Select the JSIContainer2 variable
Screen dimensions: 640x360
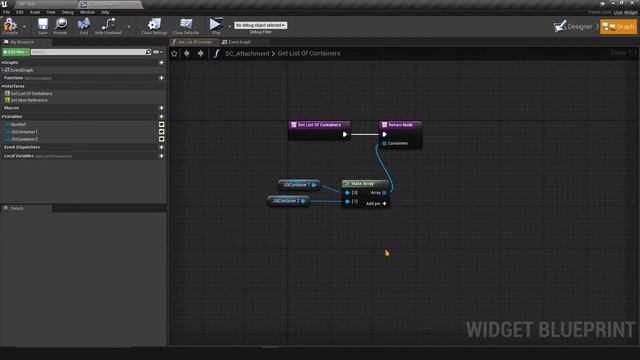pos(24,140)
